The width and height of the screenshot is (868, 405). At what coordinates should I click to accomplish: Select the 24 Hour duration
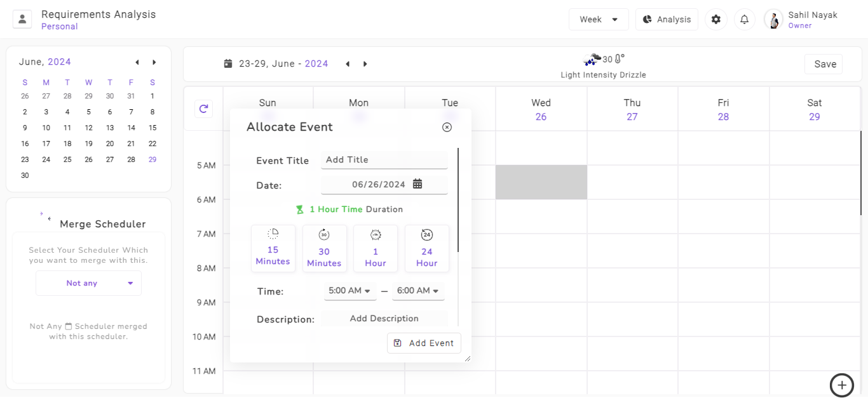[427, 248]
